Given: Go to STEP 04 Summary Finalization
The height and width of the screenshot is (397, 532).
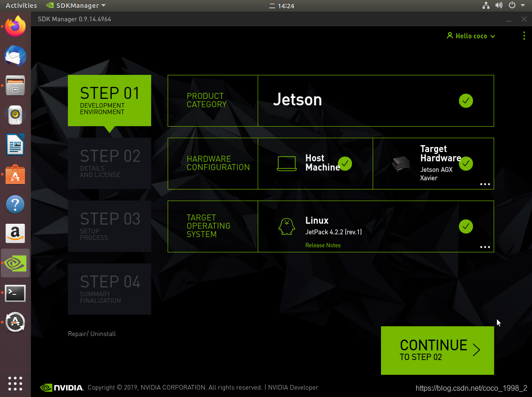Looking at the screenshot, I should (x=109, y=289).
